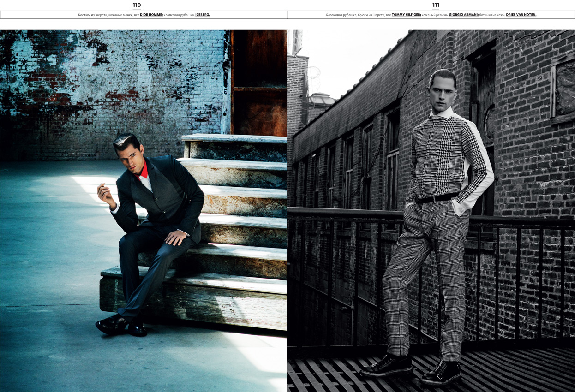Click page number 110
This screenshot has height=392, width=575.
point(137,5)
